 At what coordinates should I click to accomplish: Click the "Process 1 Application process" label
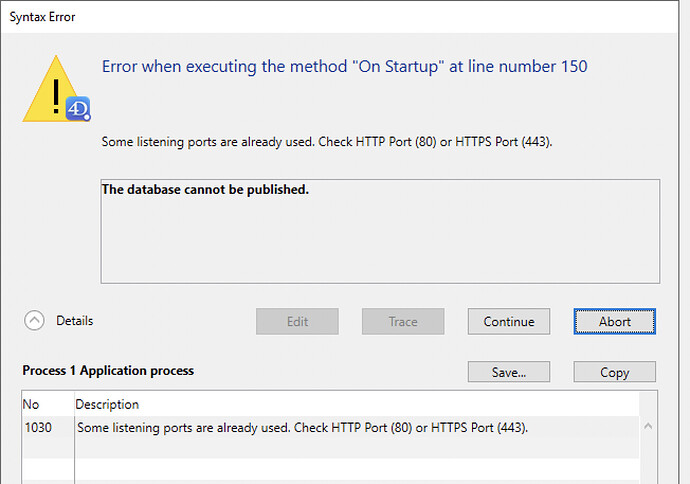coord(108,370)
